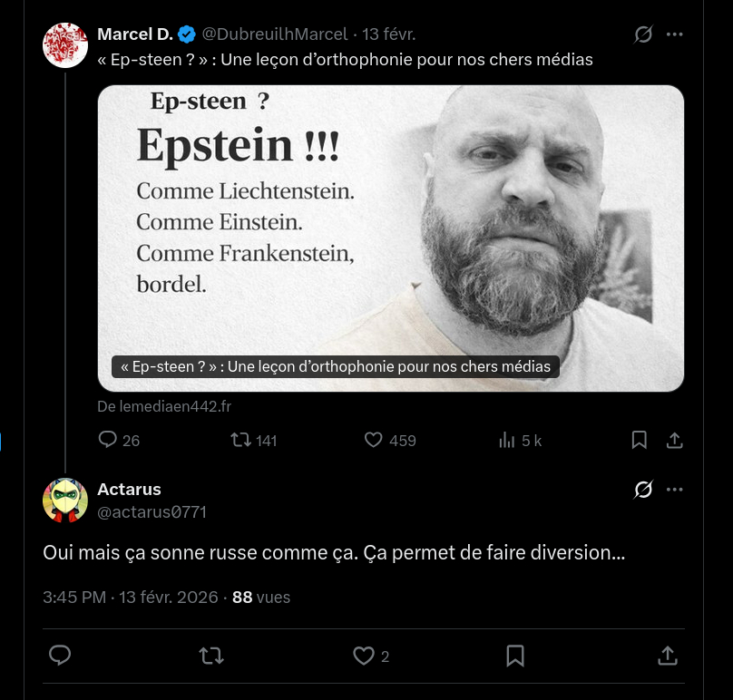
Task: Open the @actarus0771 profile handle
Action: pos(151,512)
